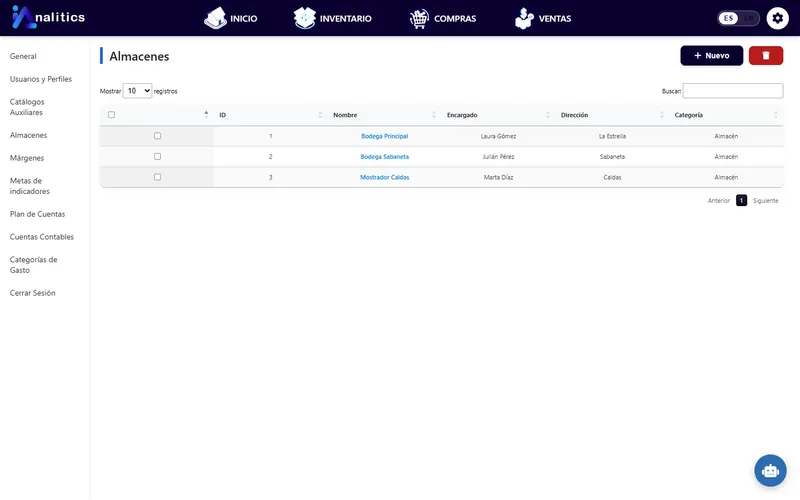
Task: Click the red trash delete button
Action: 765,56
